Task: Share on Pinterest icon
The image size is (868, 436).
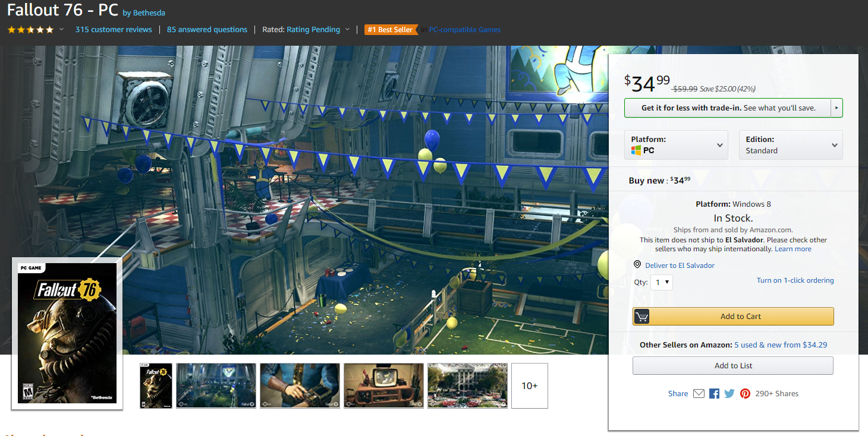Action: pos(745,394)
